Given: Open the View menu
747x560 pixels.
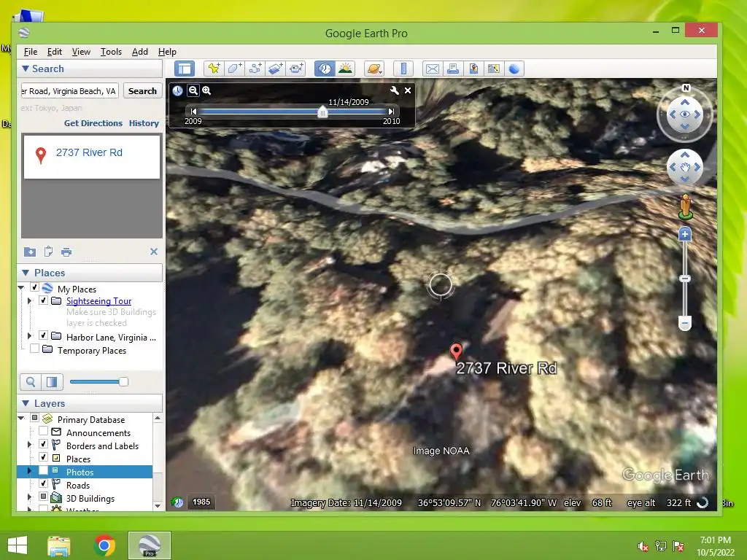Looking at the screenshot, I should [81, 52].
